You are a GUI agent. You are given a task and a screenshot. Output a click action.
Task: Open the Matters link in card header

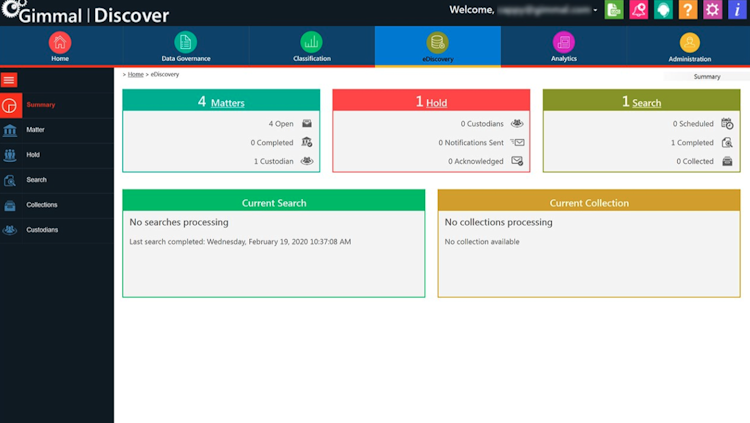[228, 103]
